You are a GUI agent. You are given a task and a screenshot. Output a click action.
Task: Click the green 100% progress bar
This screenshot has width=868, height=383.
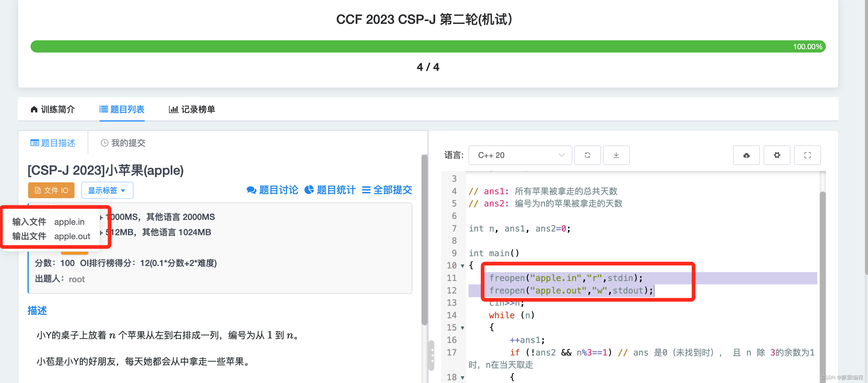(427, 46)
